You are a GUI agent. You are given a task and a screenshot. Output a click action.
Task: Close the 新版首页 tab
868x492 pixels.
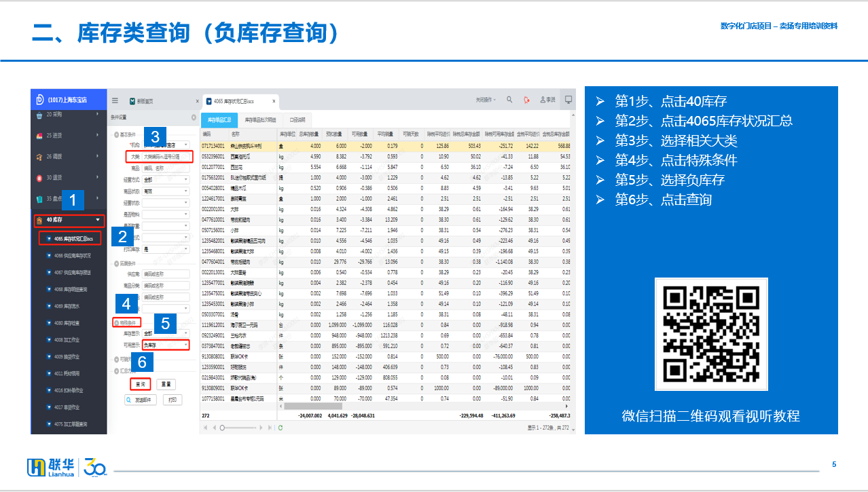tap(196, 101)
